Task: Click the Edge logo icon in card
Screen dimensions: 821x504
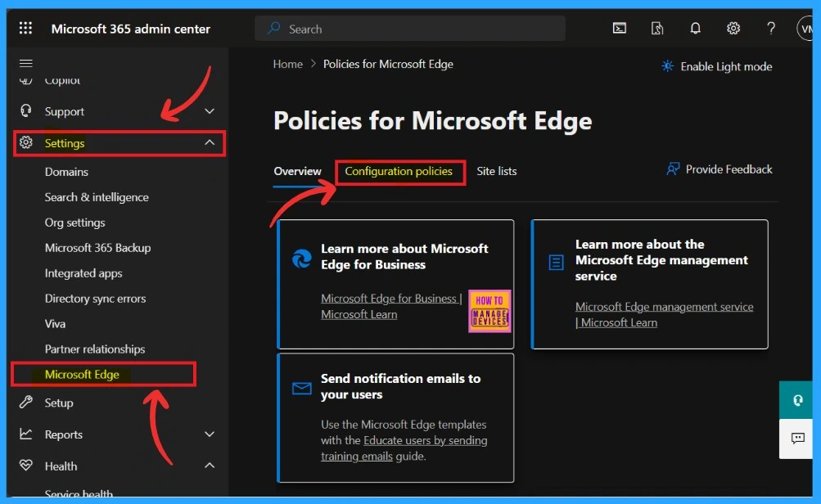Action: point(301,259)
